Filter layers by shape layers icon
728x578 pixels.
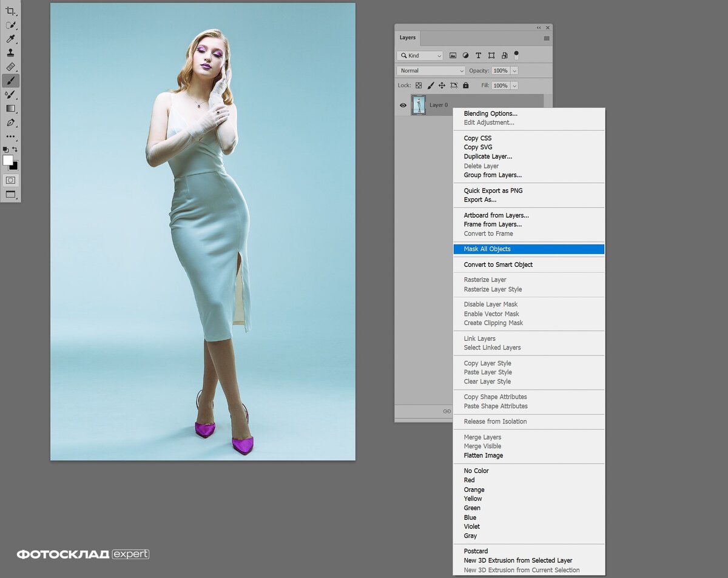[x=491, y=55]
